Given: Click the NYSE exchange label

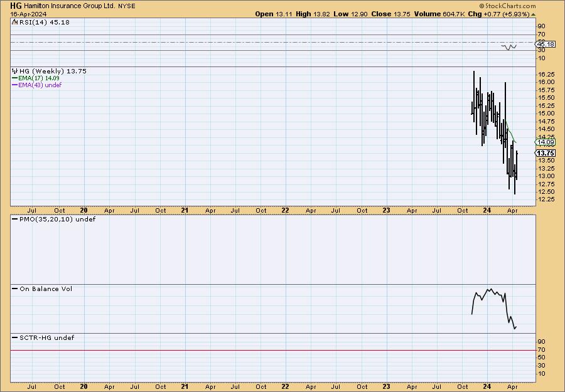Looking at the screenshot, I should (x=127, y=6).
